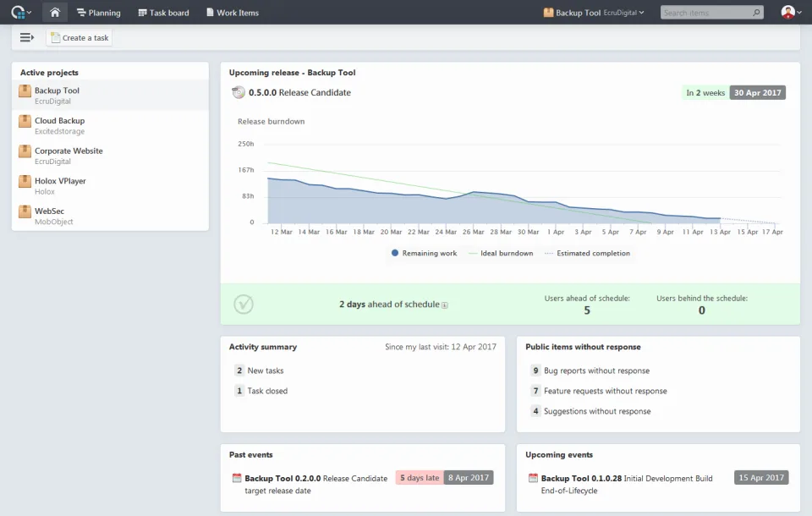812x516 pixels.
Task: Click the Holox VPlayer box icon
Action: [25, 181]
